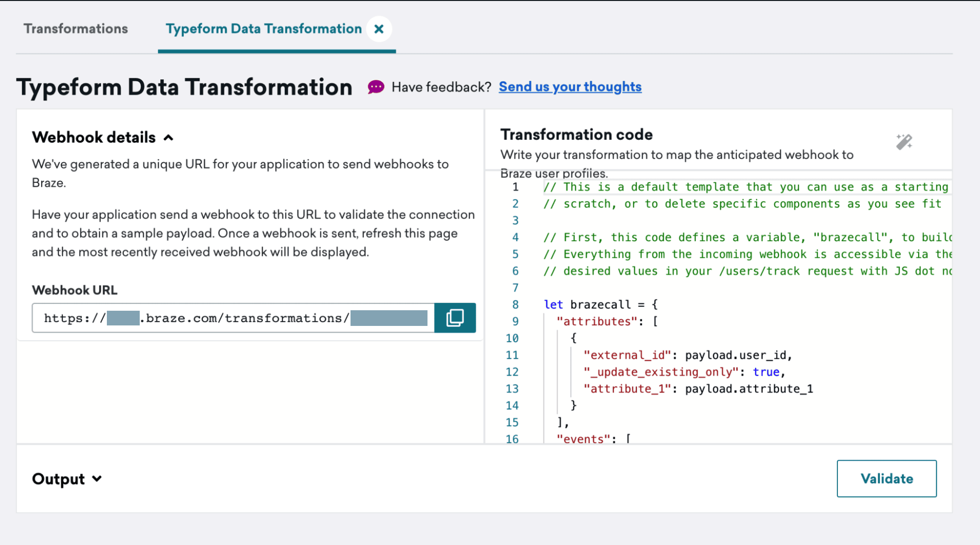This screenshot has width=980, height=545.
Task: Expand the Output section
Action: coord(97,479)
